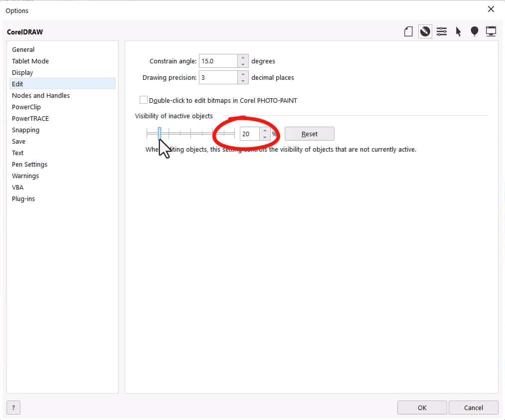Image resolution: width=505 pixels, height=420 pixels.
Task: Open Nodes and Handles settings
Action: [x=41, y=95]
